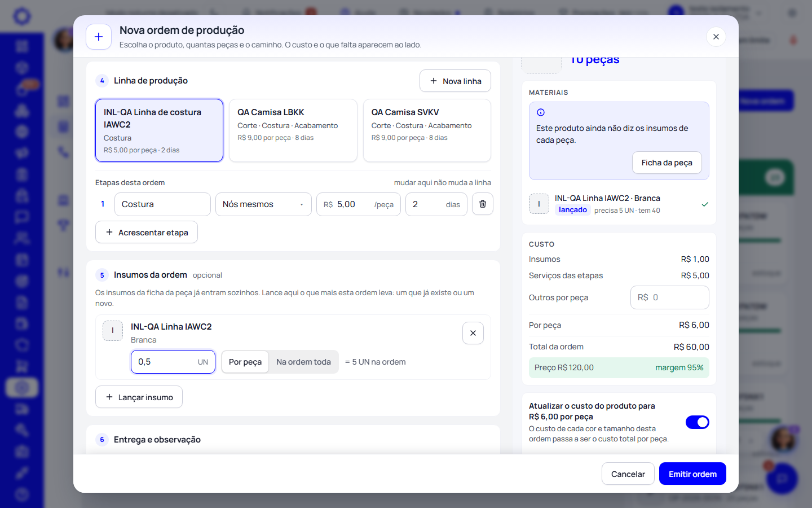Remove the INL-QA Linha IAWC2 insumo with X

473,333
